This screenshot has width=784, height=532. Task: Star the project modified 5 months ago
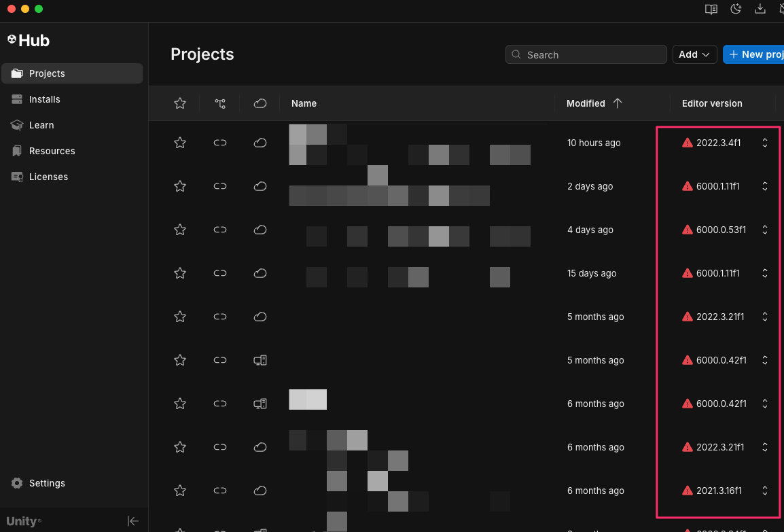(180, 317)
